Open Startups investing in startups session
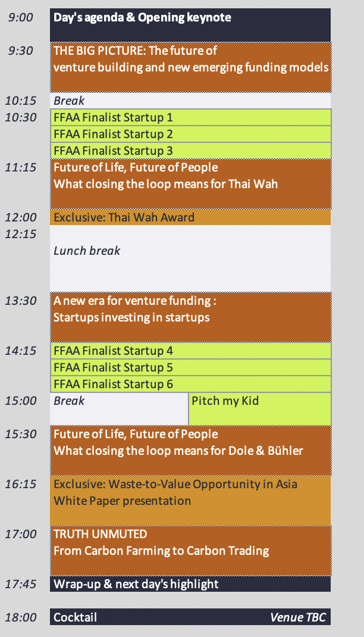 click(x=190, y=317)
